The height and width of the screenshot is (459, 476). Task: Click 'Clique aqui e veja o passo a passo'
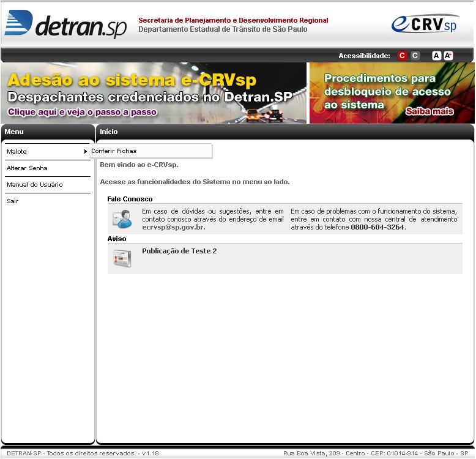[82, 112]
